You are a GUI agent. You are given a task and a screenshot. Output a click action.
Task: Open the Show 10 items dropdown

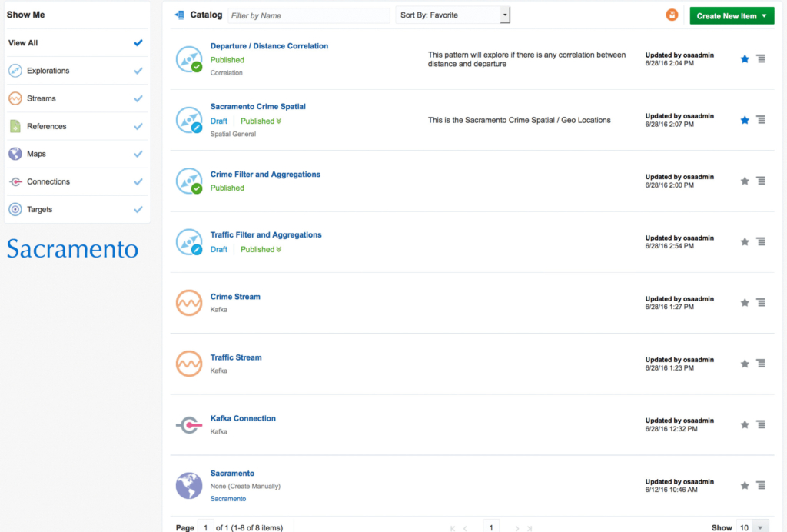coord(752,527)
